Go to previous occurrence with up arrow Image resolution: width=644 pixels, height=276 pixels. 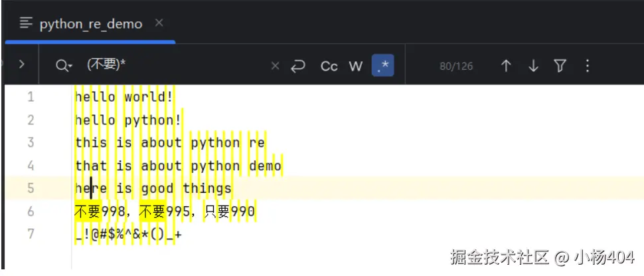pos(506,65)
